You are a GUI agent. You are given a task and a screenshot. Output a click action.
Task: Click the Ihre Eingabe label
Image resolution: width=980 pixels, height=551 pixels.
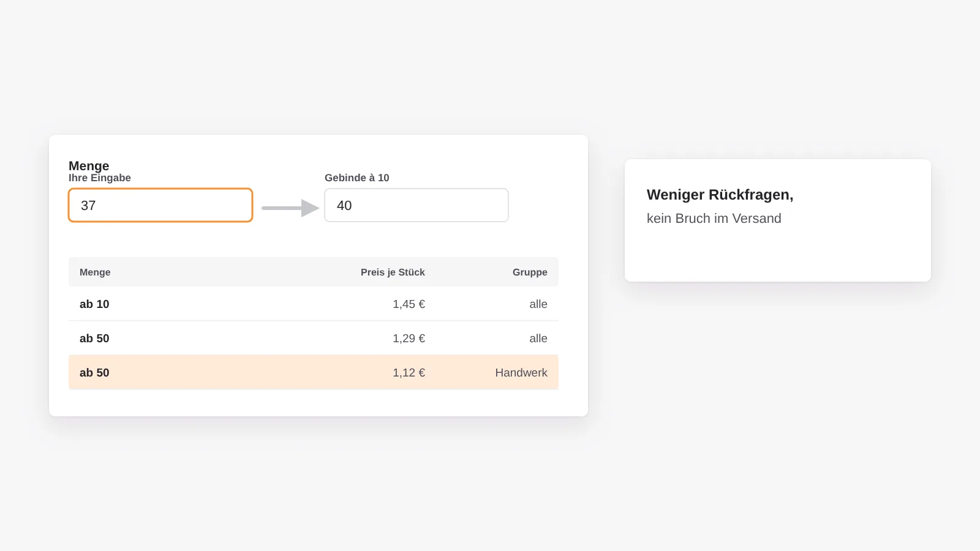pos(100,178)
